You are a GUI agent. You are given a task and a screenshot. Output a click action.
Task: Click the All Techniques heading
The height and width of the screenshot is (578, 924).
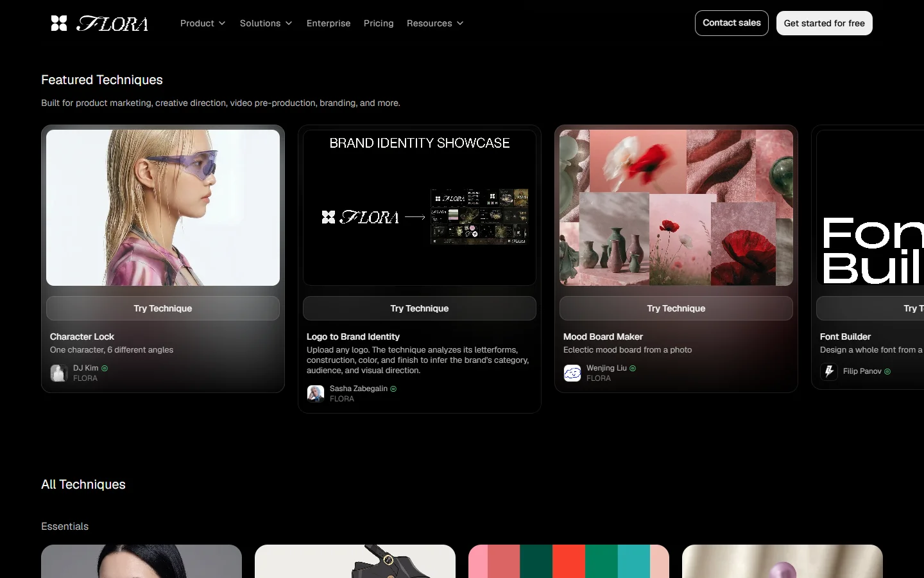pos(83,484)
